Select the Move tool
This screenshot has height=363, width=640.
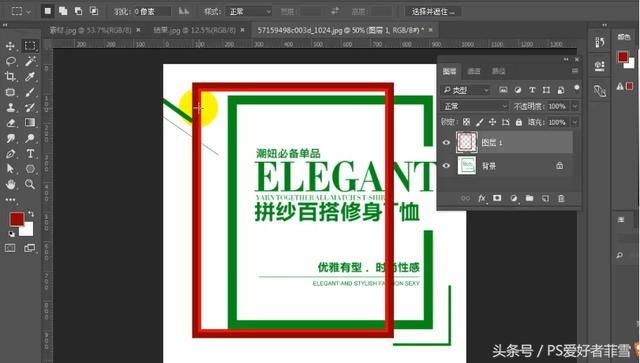point(10,46)
